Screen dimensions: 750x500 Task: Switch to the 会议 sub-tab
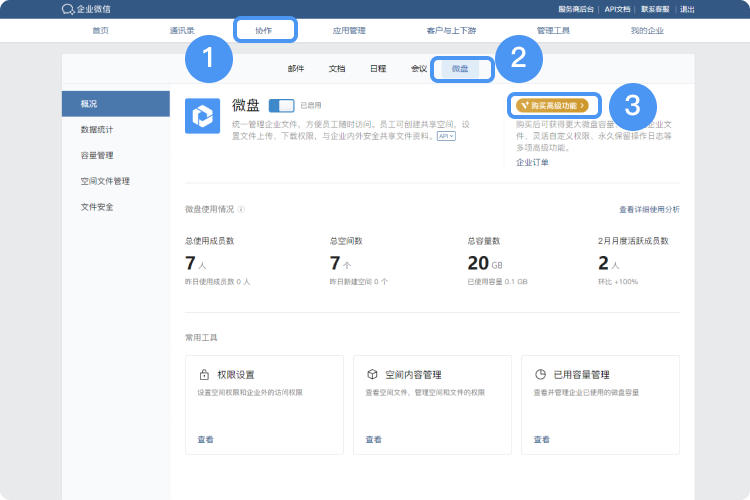pos(419,69)
